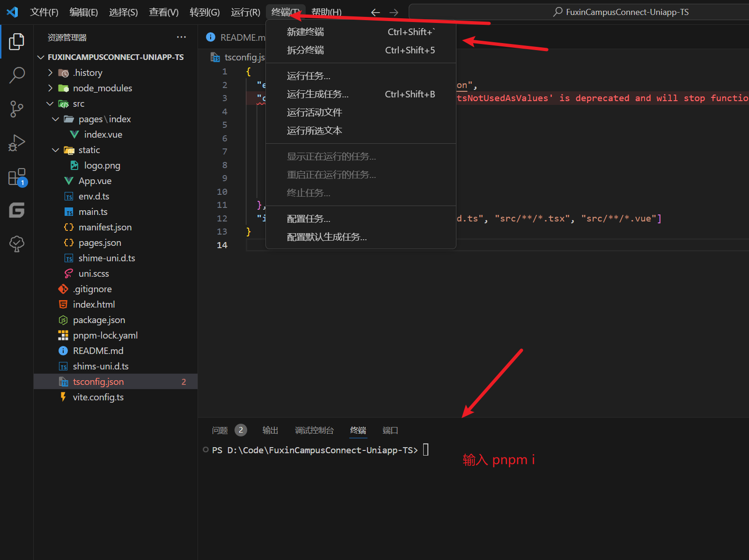
Task: Choose 配置任务... menu entry
Action: pyautogui.click(x=361, y=219)
